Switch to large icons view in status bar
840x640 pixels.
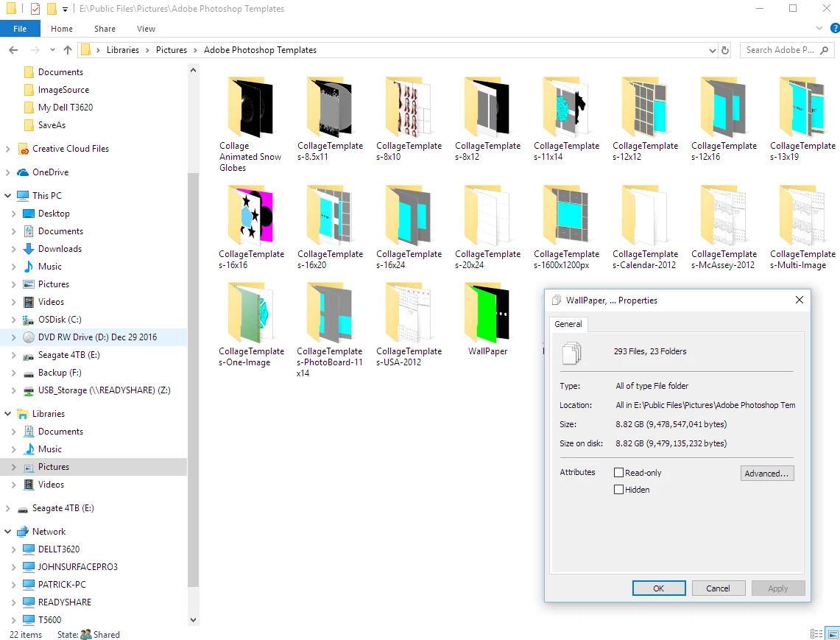pyautogui.click(x=833, y=634)
